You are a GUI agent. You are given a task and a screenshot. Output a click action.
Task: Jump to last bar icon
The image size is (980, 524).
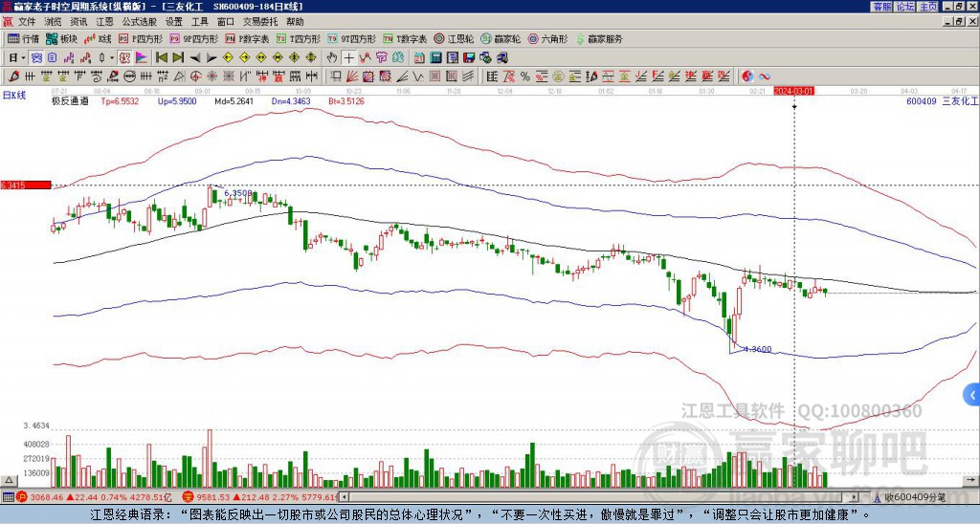click(x=178, y=58)
